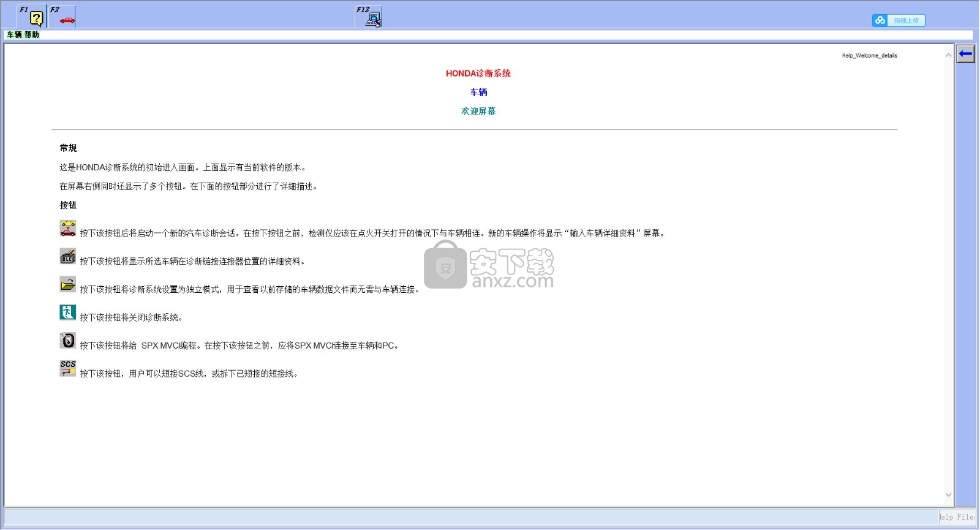Select the DLC connector location icon
The width and height of the screenshot is (980, 530).
click(x=68, y=257)
